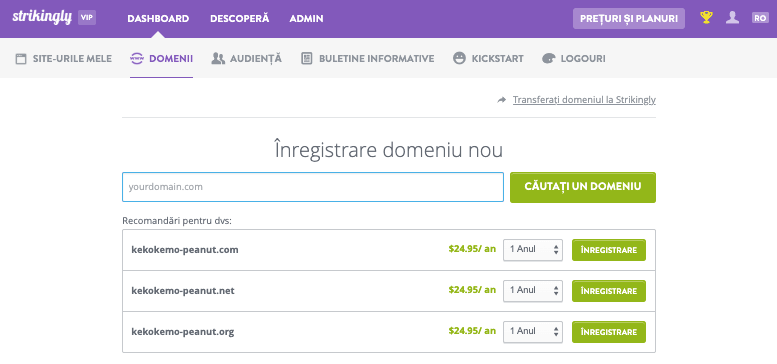The width and height of the screenshot is (777, 364).
Task: Select kekokemo-peanut.com domain name text
Action: click(x=185, y=250)
